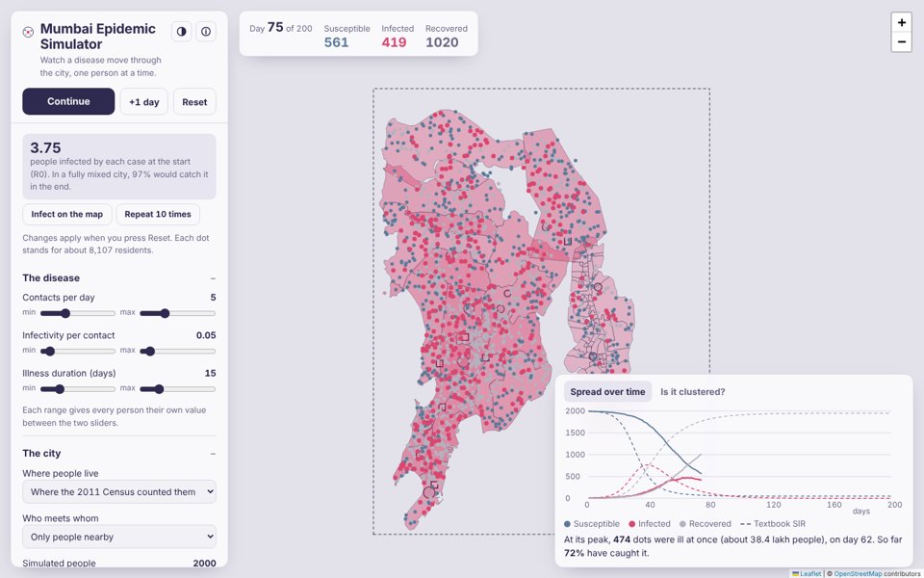Click Infect on the map button
Image resolution: width=924 pixels, height=578 pixels.
[67, 214]
